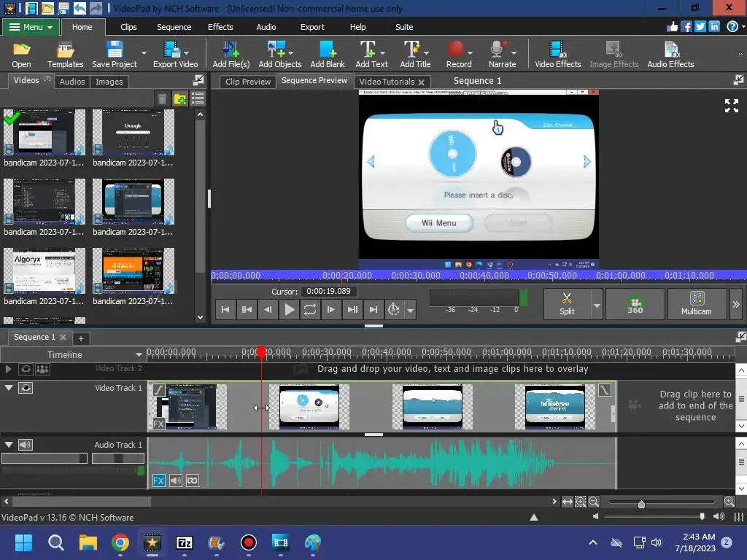
Task: Open the Clips ribbon tab
Action: pos(128,27)
